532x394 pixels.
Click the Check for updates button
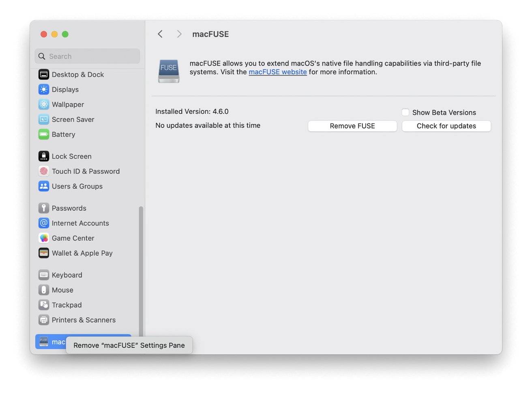pyautogui.click(x=446, y=126)
